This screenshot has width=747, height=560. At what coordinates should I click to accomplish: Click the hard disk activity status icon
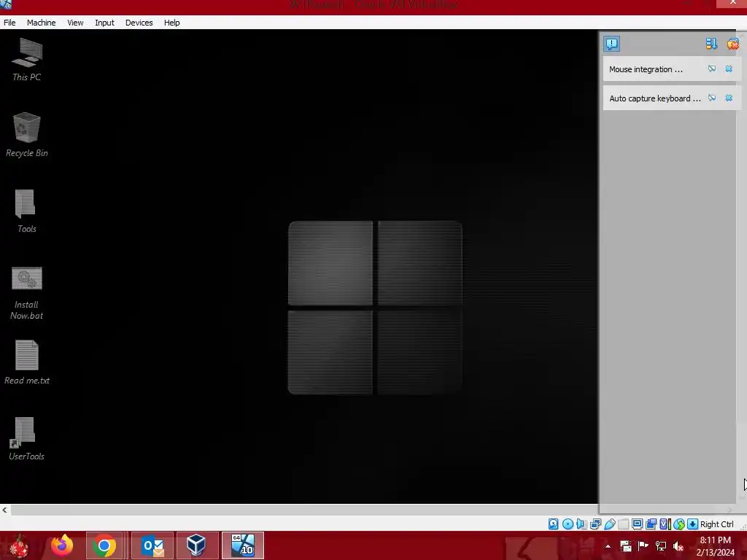tap(553, 524)
